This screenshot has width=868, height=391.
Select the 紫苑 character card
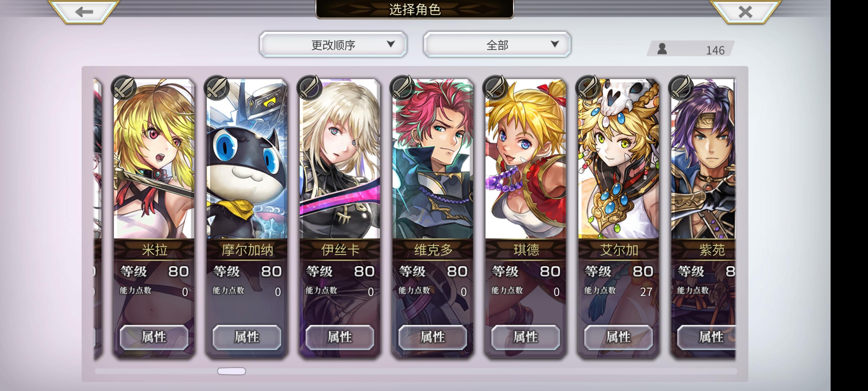[704, 217]
